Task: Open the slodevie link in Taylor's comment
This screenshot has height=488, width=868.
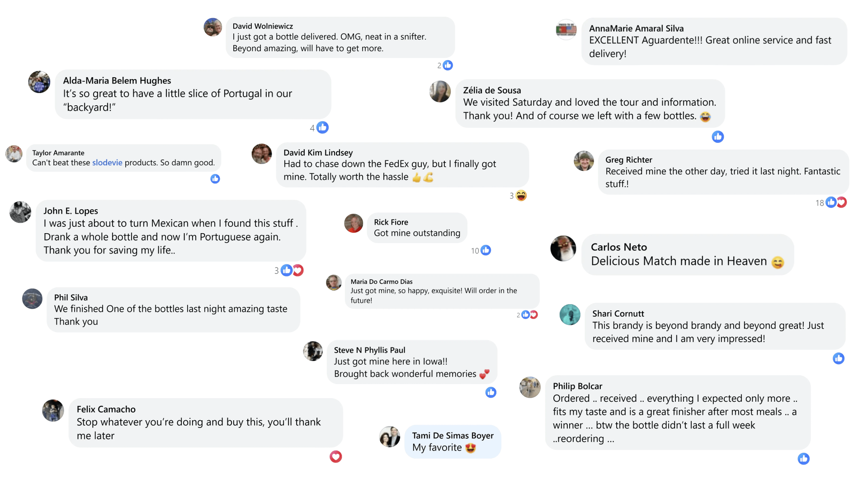Action: pyautogui.click(x=107, y=163)
